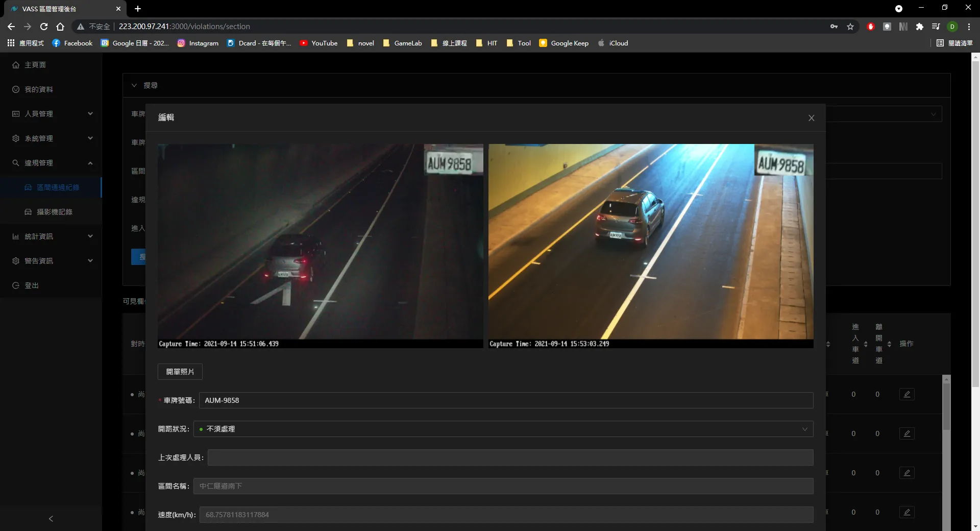
Task: Click the browser reload page icon
Action: coord(44,27)
